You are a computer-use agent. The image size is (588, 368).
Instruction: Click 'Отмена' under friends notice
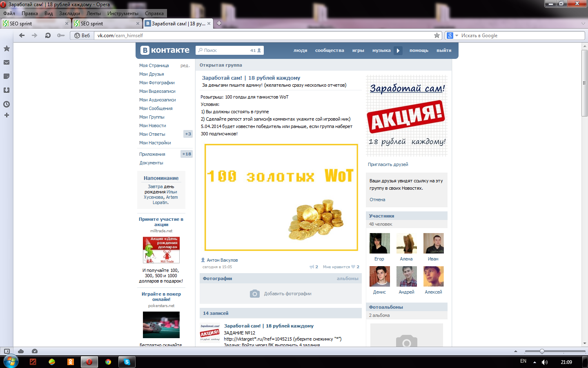point(377,200)
